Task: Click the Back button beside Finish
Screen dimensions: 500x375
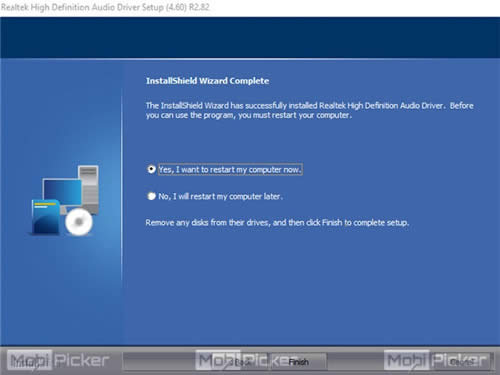Action: click(239, 362)
